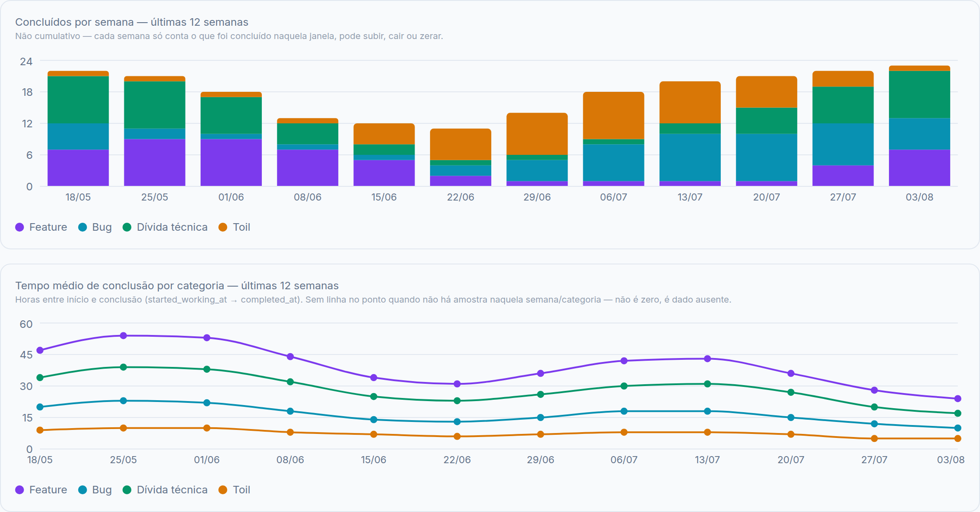
Task: Select blue Bug segment of the 18/05 bar
Action: point(78,137)
